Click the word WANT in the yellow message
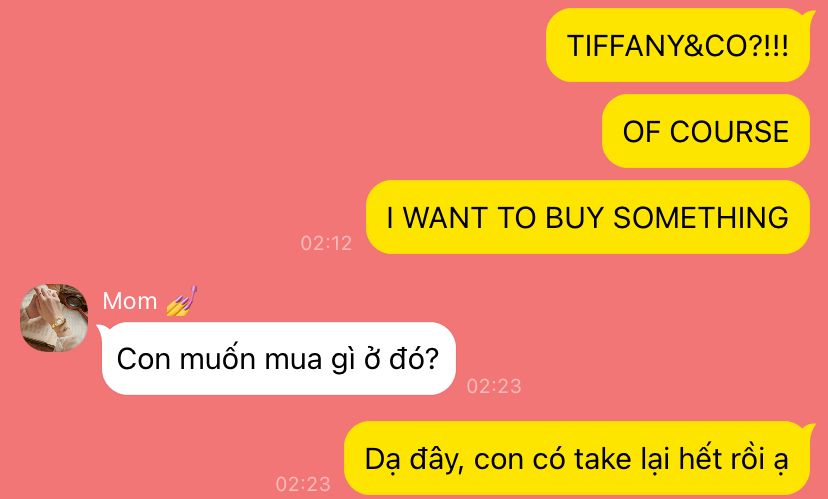 445,218
